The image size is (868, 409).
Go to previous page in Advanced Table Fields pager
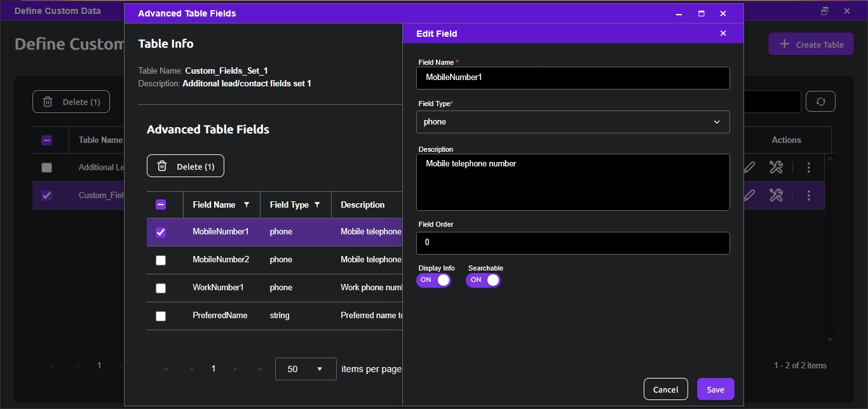[191, 369]
